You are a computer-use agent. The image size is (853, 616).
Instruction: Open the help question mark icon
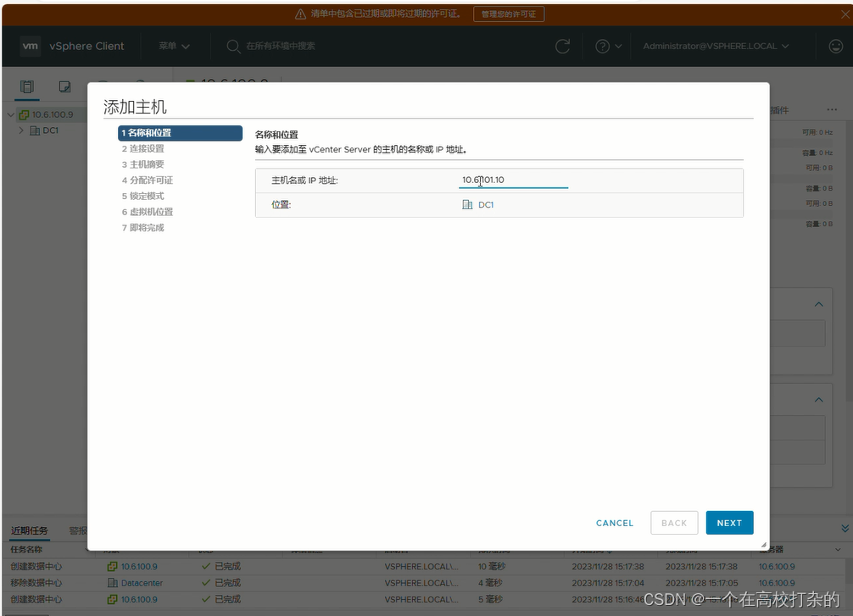click(x=602, y=47)
